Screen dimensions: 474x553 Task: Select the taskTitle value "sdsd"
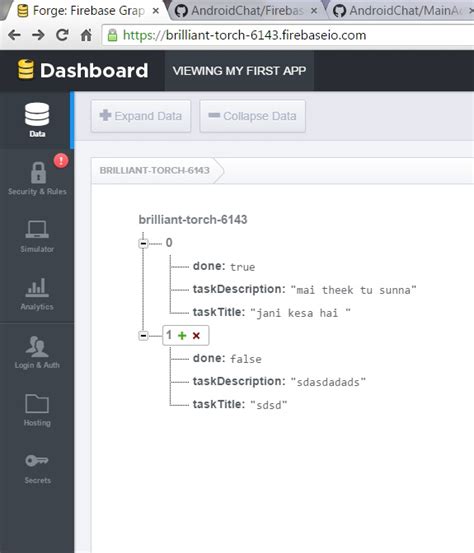click(x=269, y=405)
